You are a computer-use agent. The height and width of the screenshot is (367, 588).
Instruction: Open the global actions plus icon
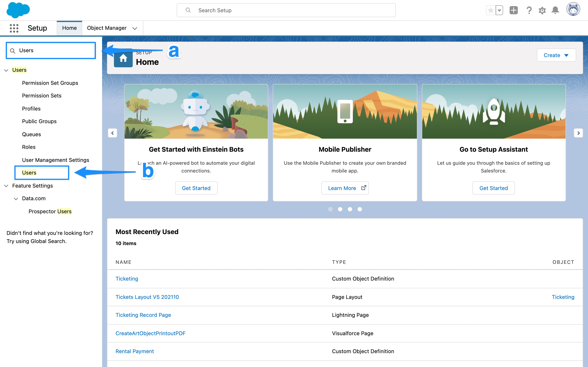click(x=513, y=10)
